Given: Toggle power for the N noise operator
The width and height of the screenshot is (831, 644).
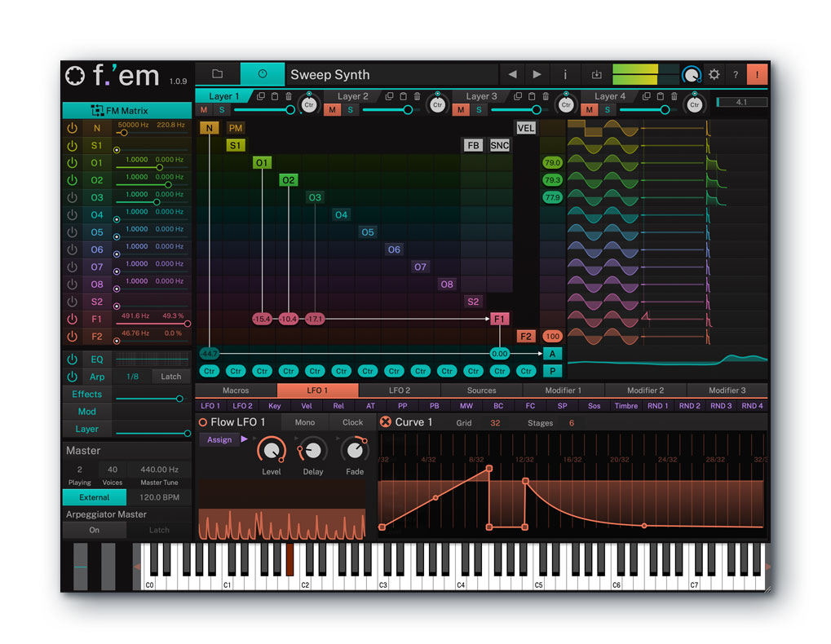Looking at the screenshot, I should coord(72,128).
